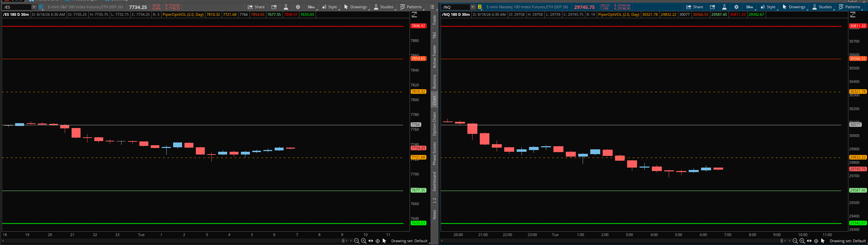Zoom out on the /NQ chart
Screen dimensions: 868x245
tap(795, 241)
